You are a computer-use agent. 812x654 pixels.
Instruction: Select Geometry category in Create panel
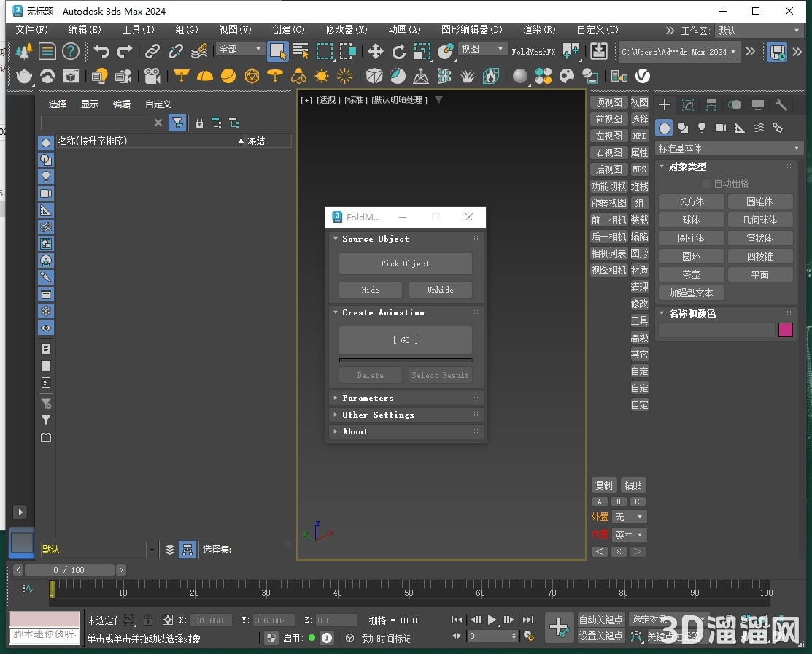665,128
